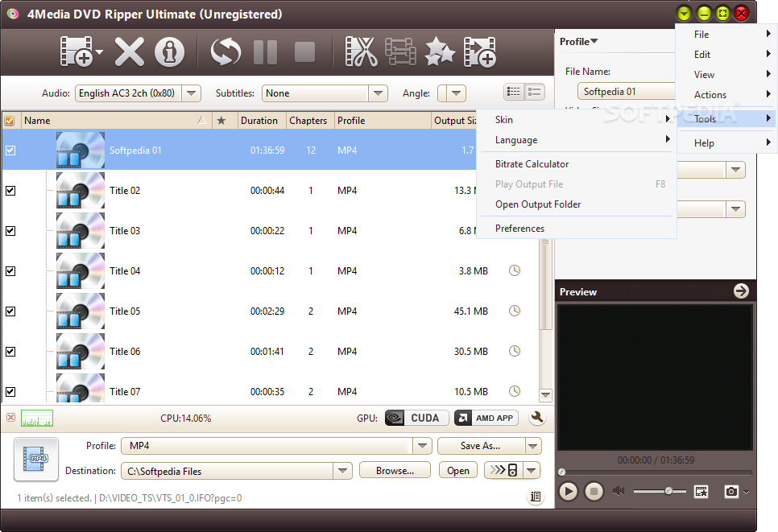Open the Help menu
The width and height of the screenshot is (778, 532).
[x=726, y=142]
